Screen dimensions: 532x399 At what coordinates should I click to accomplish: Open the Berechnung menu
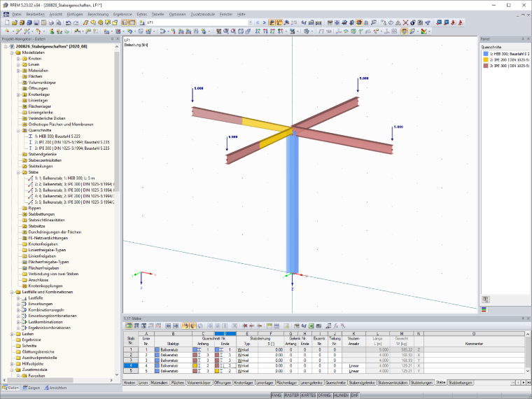click(x=98, y=14)
